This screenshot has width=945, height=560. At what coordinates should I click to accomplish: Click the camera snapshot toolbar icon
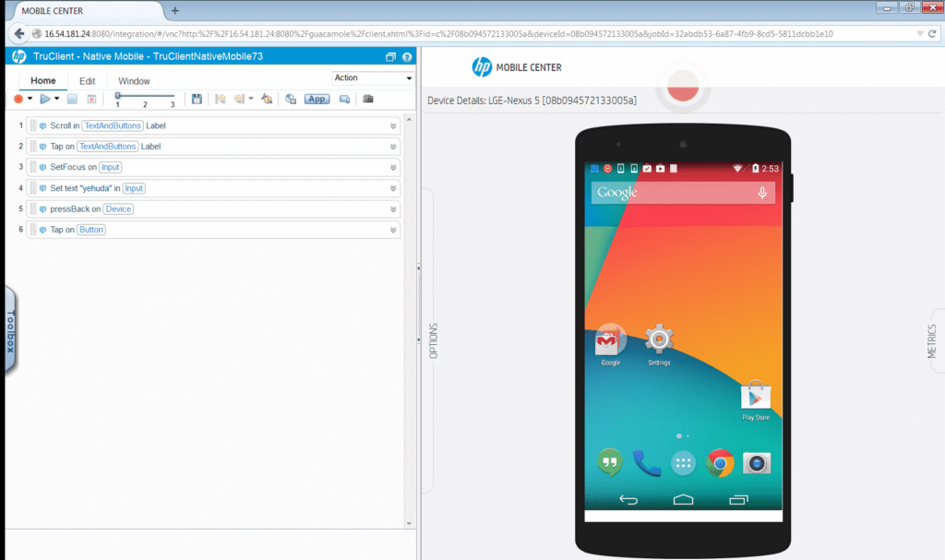tap(368, 99)
